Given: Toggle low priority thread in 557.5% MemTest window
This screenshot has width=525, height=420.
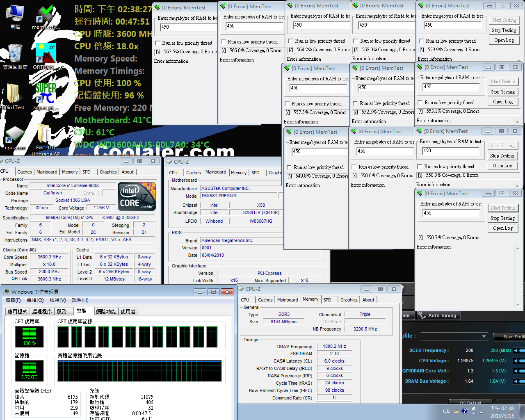Looking at the screenshot, I should pyautogui.click(x=287, y=104).
